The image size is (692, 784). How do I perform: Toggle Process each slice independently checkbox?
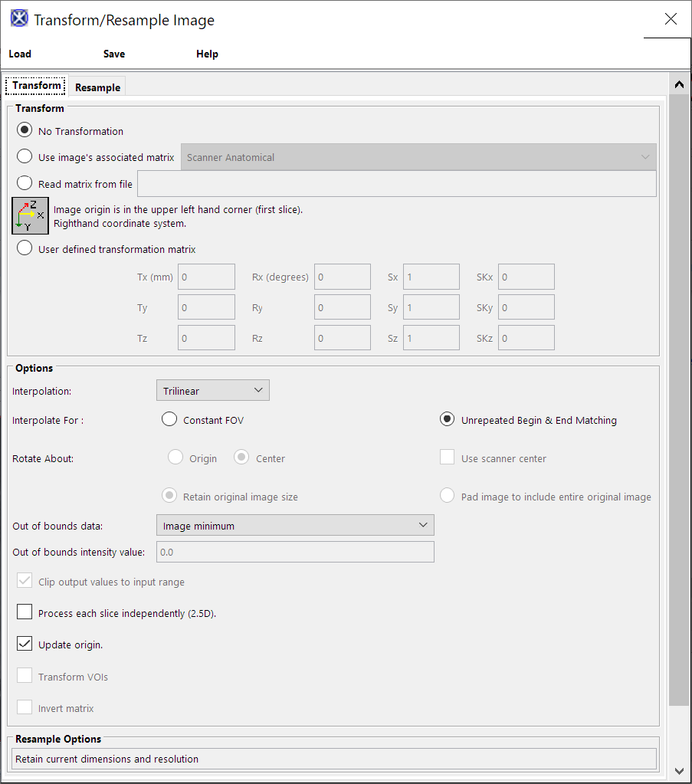pyautogui.click(x=25, y=613)
